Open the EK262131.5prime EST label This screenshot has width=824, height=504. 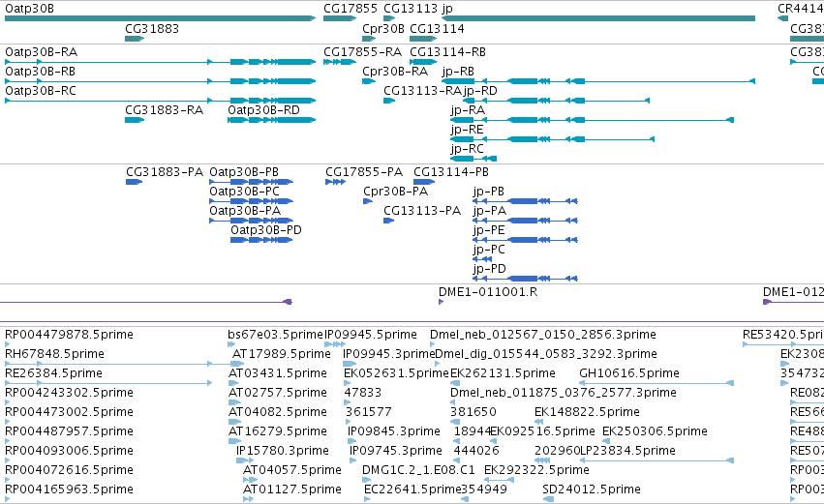503,373
